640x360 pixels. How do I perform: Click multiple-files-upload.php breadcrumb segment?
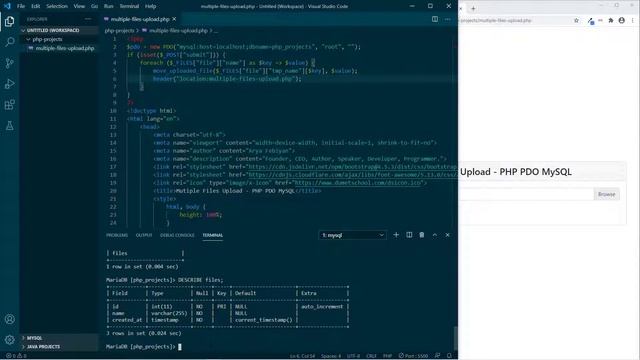click(x=178, y=31)
